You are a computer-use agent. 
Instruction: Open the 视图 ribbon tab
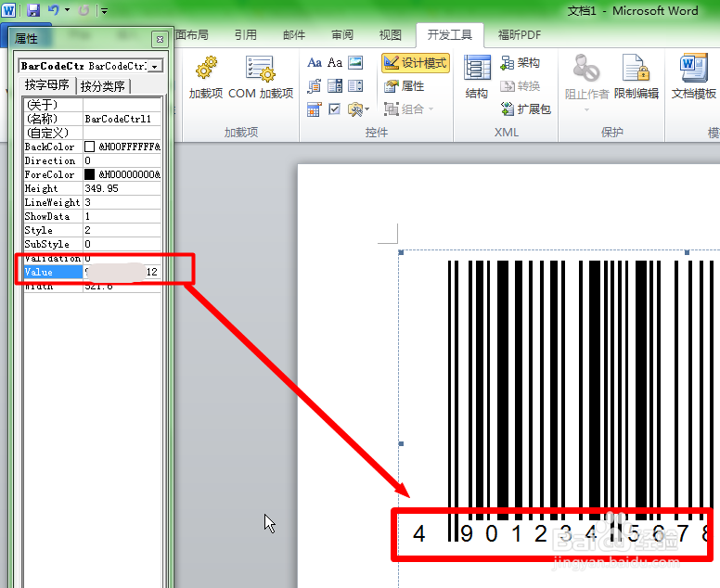(x=391, y=35)
